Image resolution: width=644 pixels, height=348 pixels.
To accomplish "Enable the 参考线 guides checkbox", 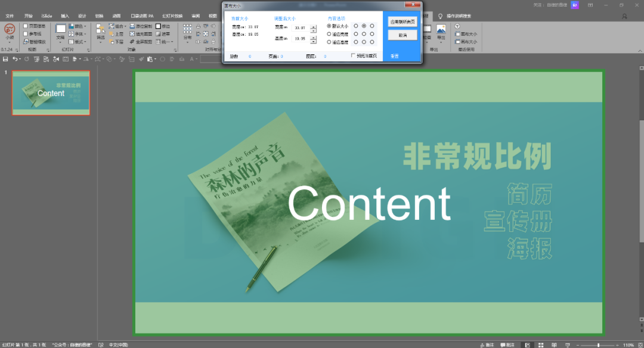I will (x=26, y=34).
